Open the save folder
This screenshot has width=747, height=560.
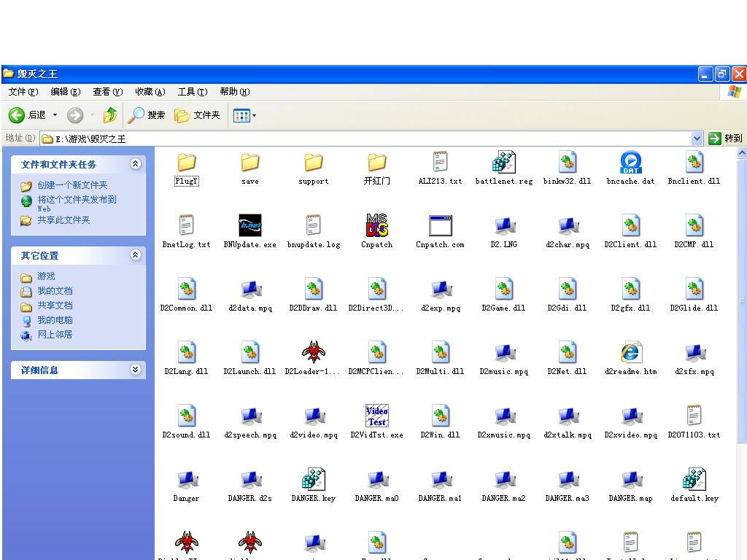tap(249, 163)
